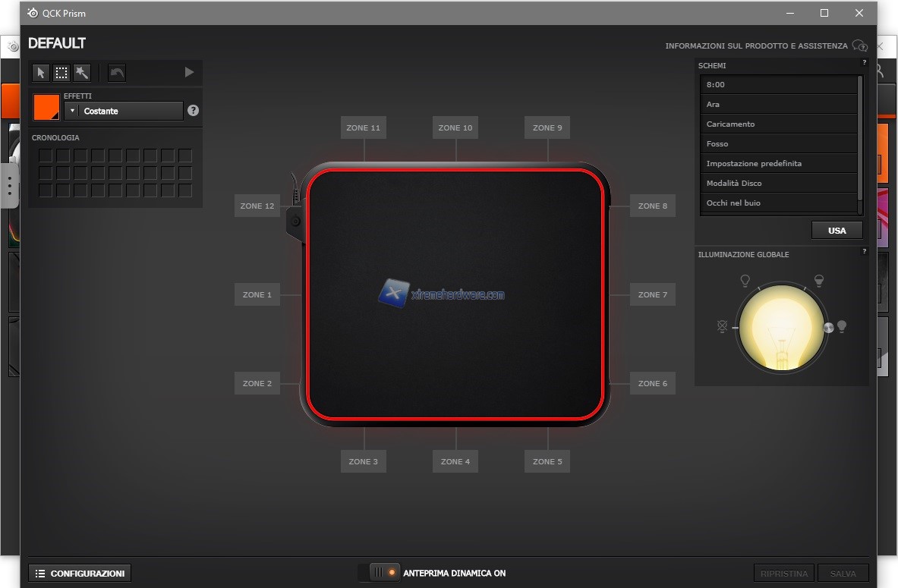898x588 pixels.
Task: Toggle the Anteprima Dinamica switch
Action: tap(385, 573)
